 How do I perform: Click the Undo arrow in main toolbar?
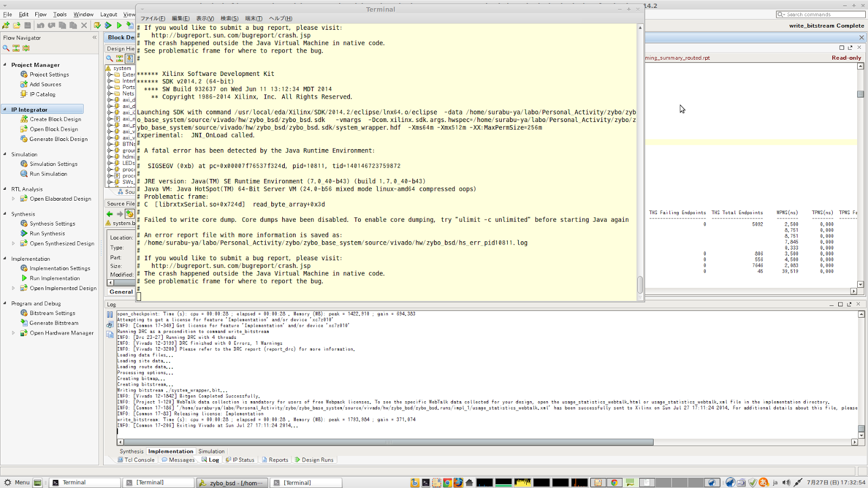[41, 25]
